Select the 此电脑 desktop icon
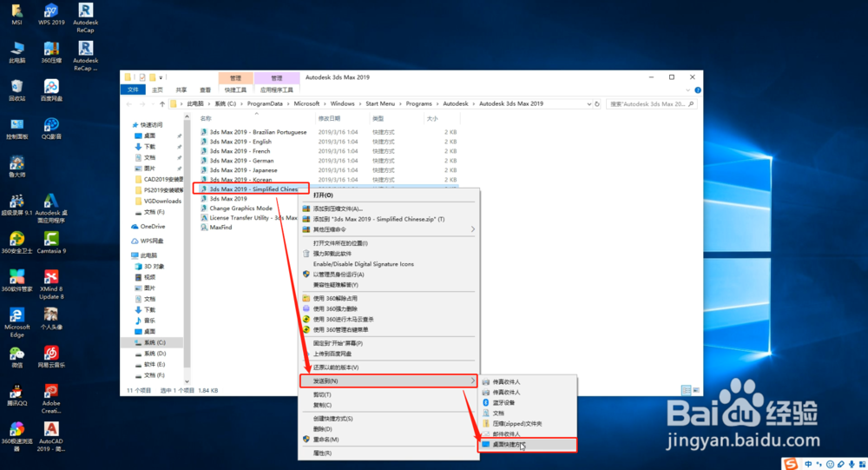 [x=16, y=53]
